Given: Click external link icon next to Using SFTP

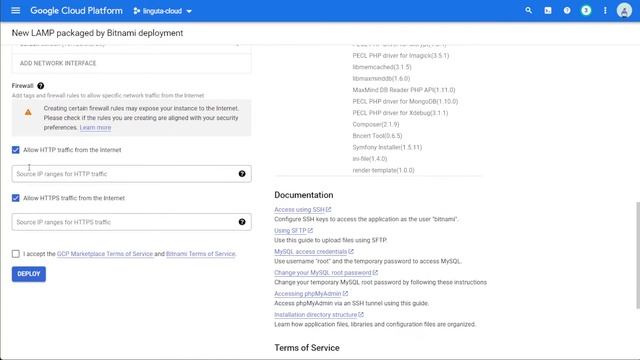Looking at the screenshot, I should [310, 231].
